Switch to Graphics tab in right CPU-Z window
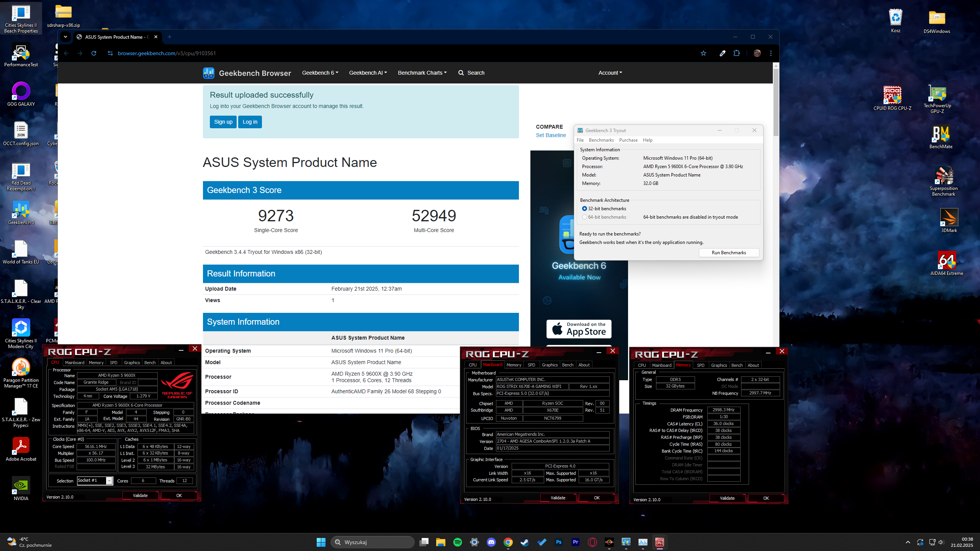Viewport: 980px width, 551px height. tap(719, 365)
